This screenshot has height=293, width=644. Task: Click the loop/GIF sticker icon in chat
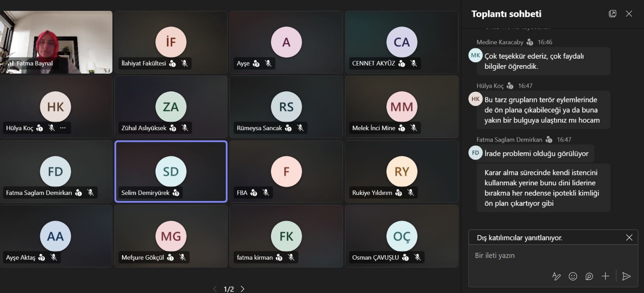pyautogui.click(x=589, y=276)
